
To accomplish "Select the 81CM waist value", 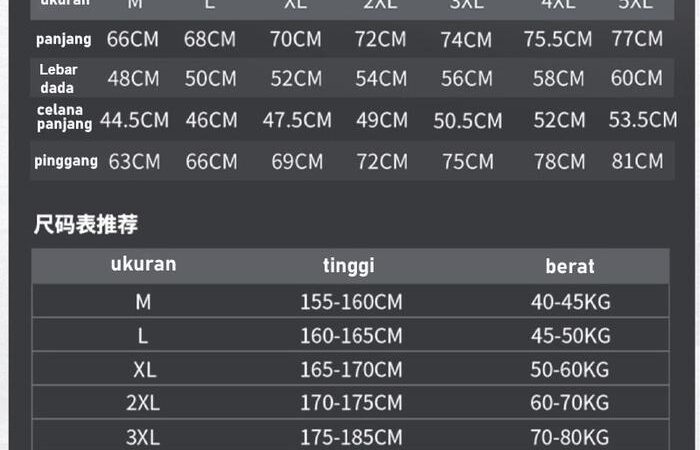I will 636,161.
